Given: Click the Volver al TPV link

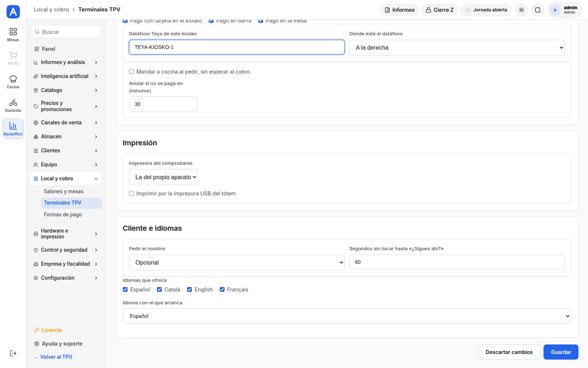Looking at the screenshot, I should 53,357.
